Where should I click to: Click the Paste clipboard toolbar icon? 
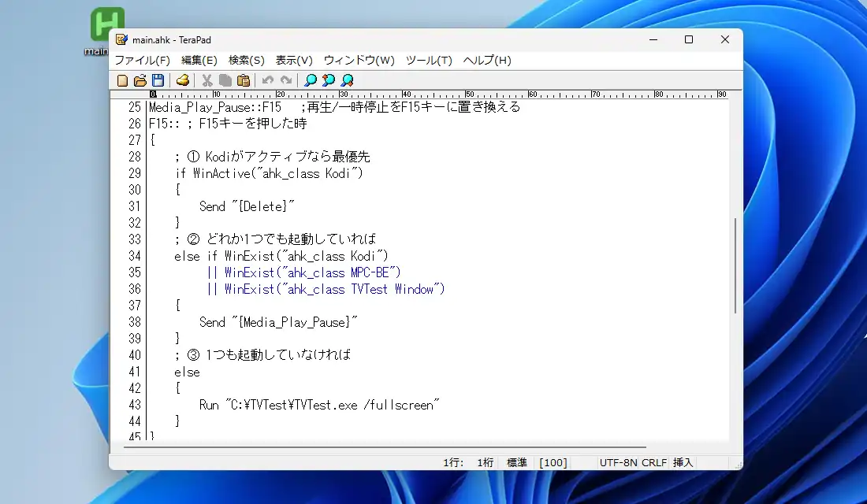point(244,80)
